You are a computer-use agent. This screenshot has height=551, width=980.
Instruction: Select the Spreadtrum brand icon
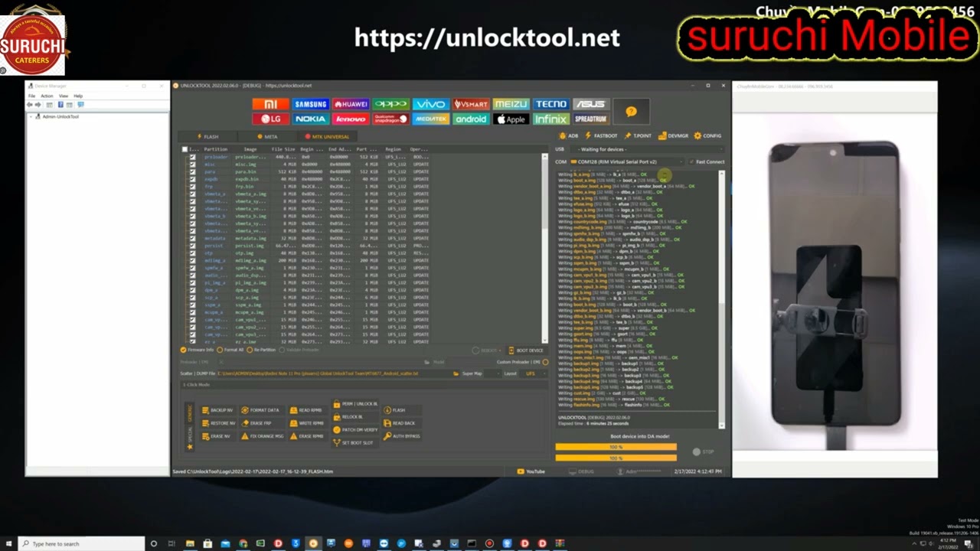(x=590, y=119)
